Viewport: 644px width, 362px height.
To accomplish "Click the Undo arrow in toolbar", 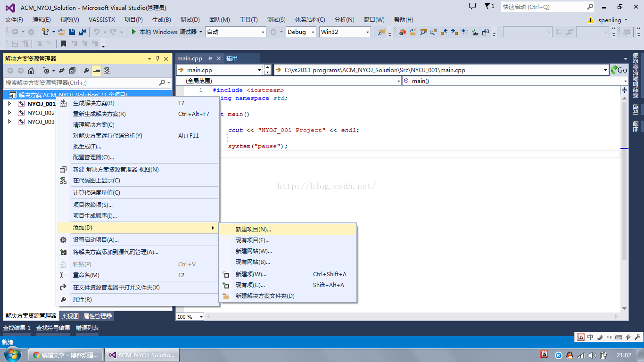I will (x=96, y=32).
